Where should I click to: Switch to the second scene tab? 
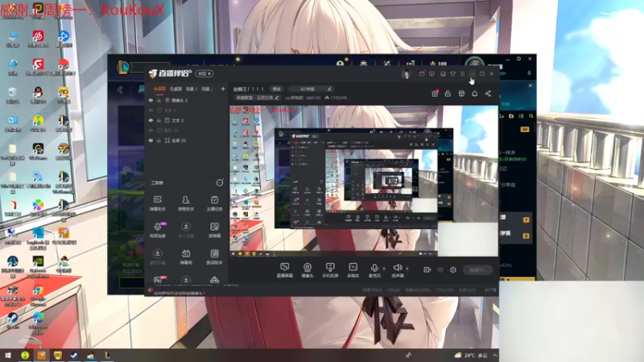click(175, 88)
